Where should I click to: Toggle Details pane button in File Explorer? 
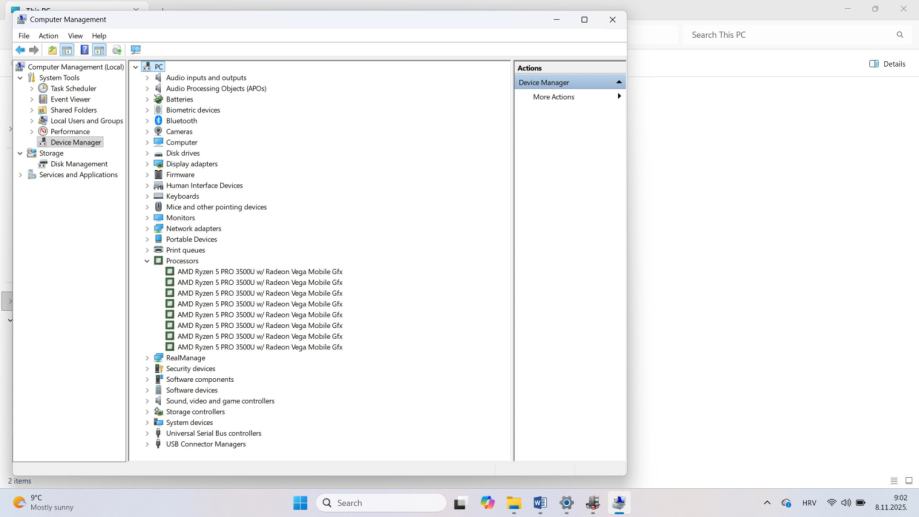pyautogui.click(x=887, y=64)
